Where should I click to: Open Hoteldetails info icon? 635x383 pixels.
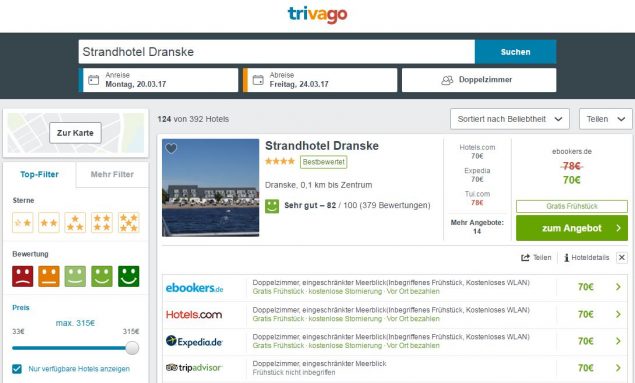pyautogui.click(x=567, y=257)
